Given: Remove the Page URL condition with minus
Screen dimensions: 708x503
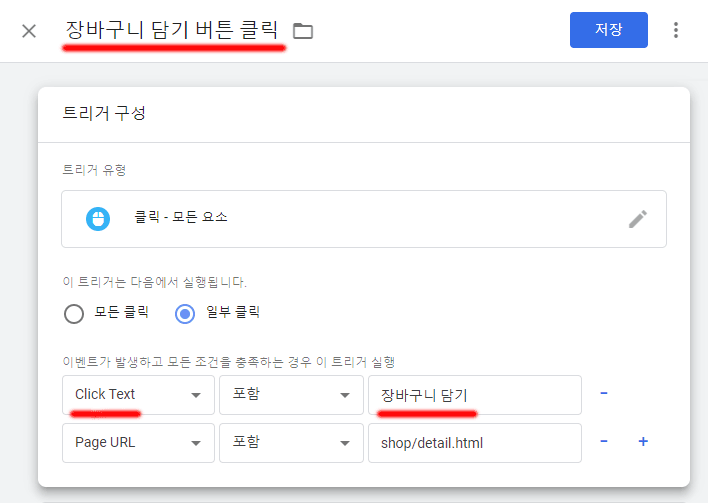Looking at the screenshot, I should coord(604,441).
